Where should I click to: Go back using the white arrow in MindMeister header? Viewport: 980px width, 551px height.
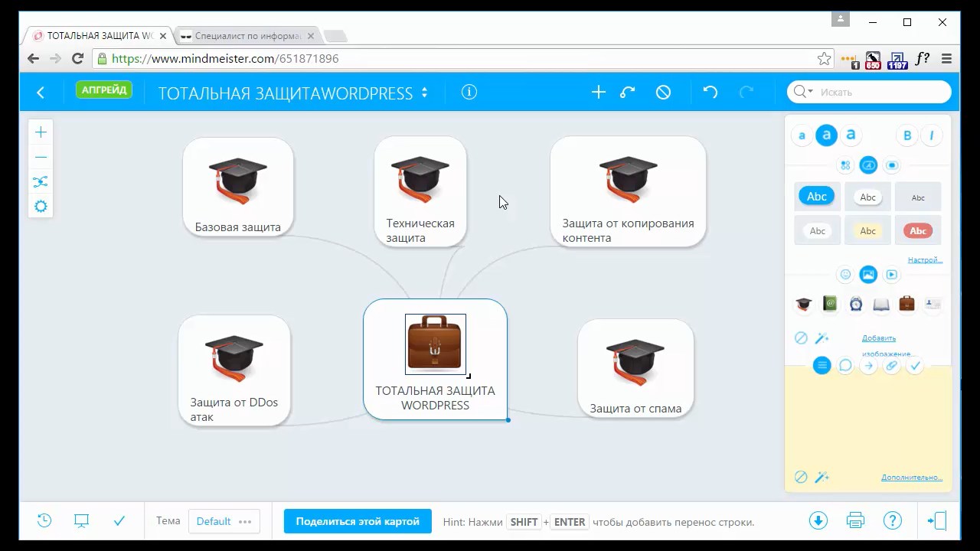pyautogui.click(x=41, y=93)
